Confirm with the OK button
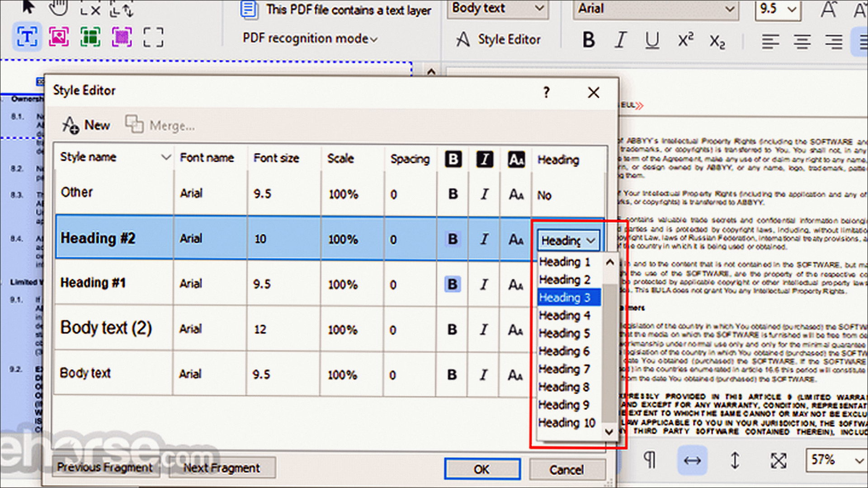Image resolution: width=868 pixels, height=488 pixels. tap(482, 469)
